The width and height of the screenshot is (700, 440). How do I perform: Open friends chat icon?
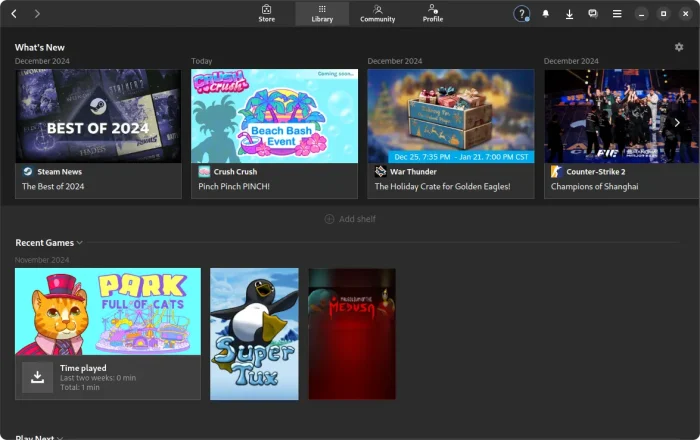tap(593, 14)
